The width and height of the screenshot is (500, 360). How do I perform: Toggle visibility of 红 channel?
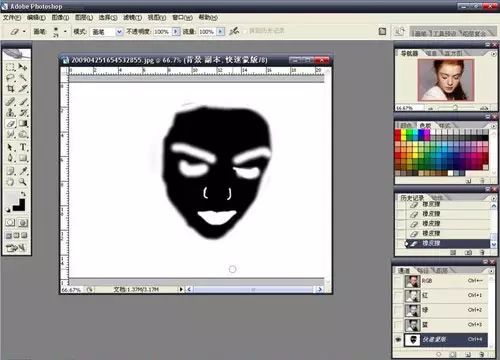pyautogui.click(x=398, y=296)
